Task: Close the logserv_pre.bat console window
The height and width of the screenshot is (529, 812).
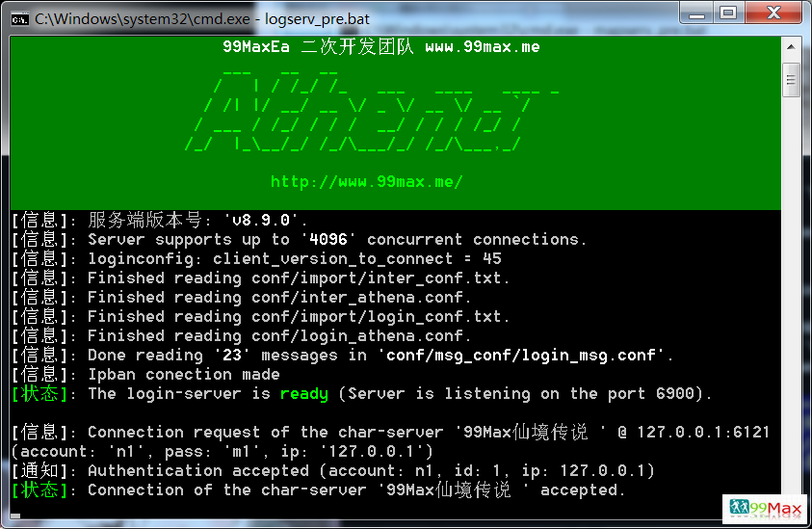Action: coord(773,13)
